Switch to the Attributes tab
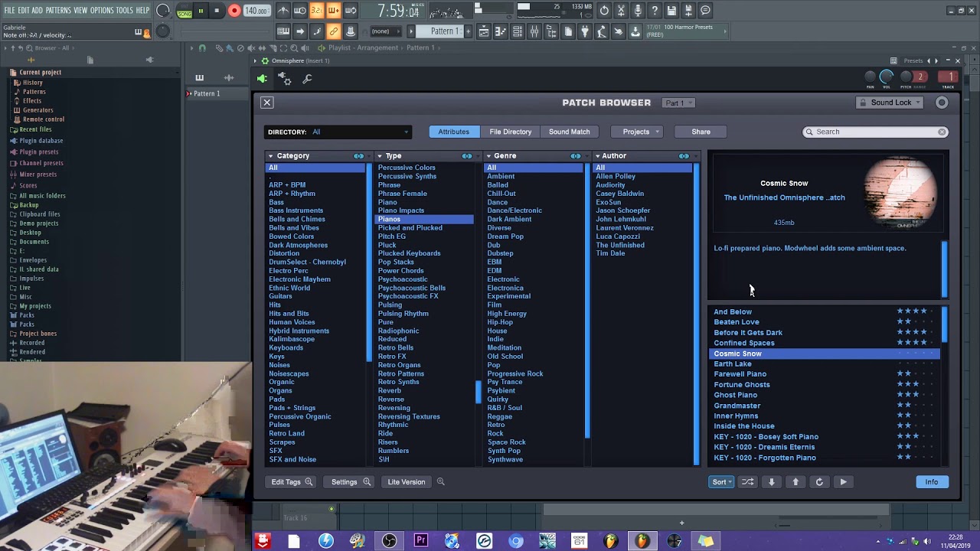 [454, 132]
